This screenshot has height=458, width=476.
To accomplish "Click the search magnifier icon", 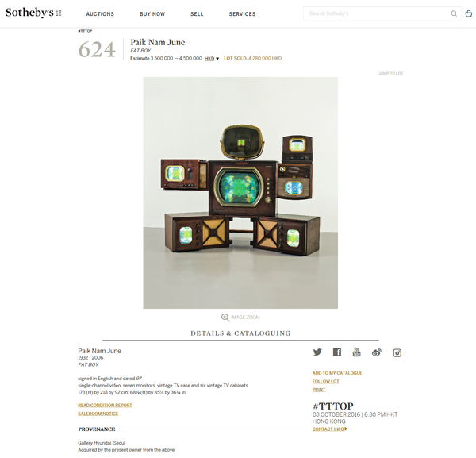I will [x=454, y=13].
